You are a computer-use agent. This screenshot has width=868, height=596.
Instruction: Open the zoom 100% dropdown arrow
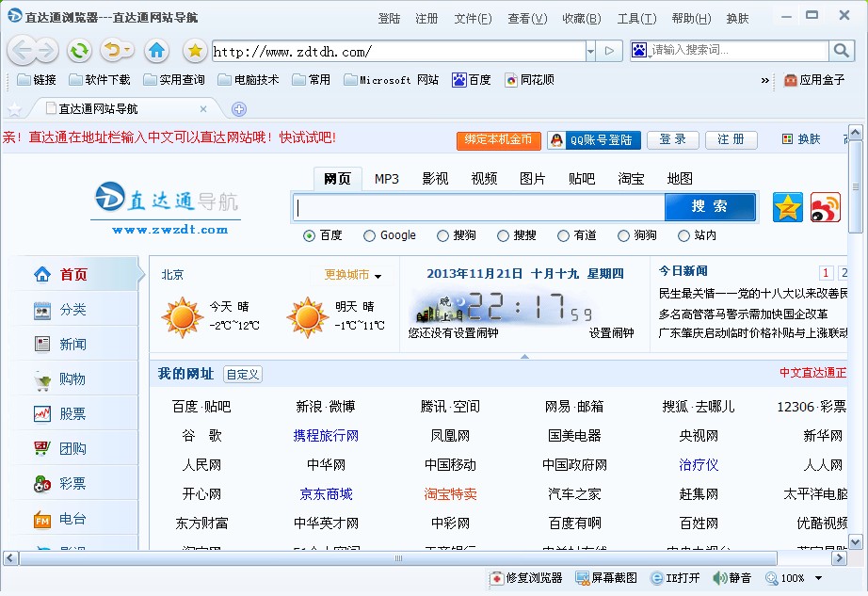pos(818,578)
